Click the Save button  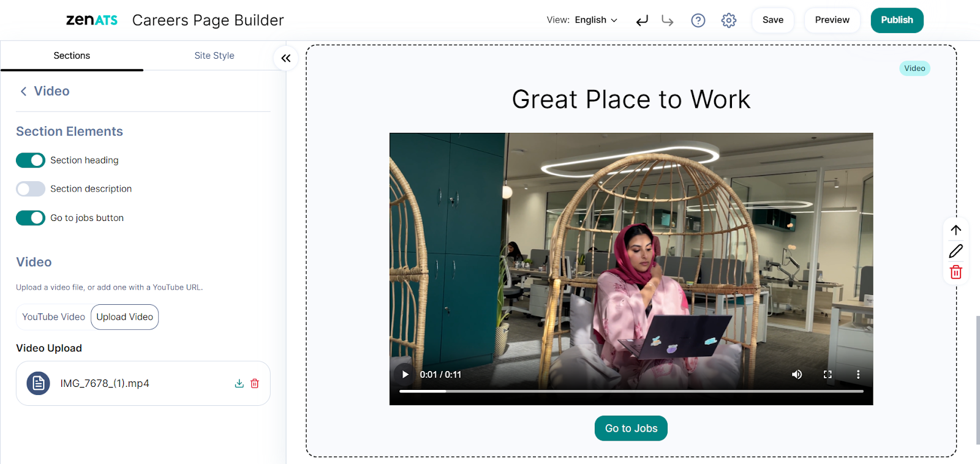pos(773,20)
